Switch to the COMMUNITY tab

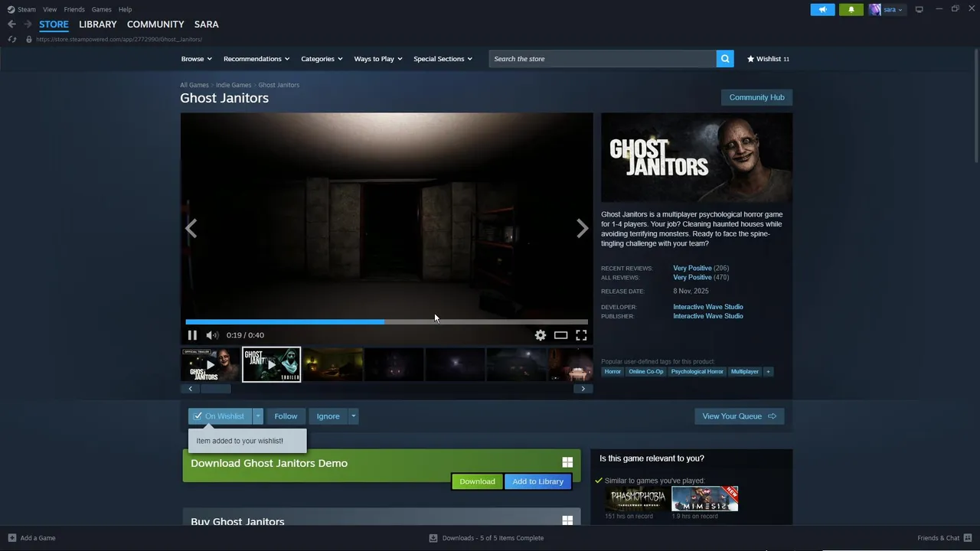[x=155, y=24]
